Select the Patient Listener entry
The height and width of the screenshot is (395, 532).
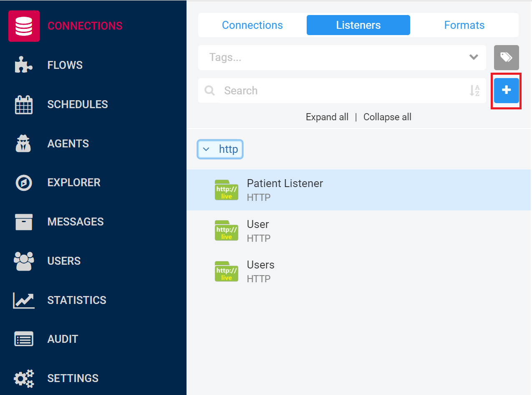coord(285,189)
